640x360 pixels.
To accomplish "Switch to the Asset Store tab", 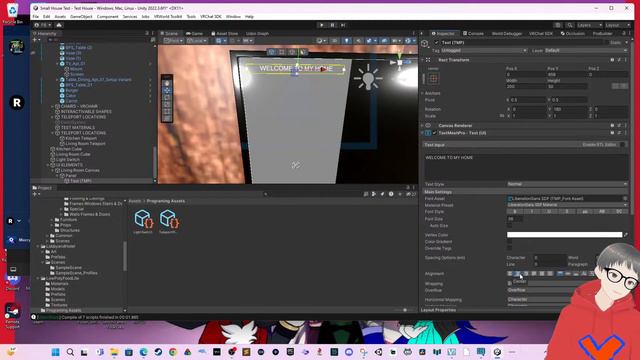I will pos(224,33).
